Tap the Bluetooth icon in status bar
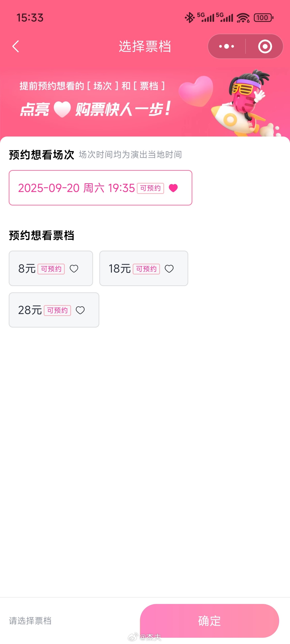This screenshot has height=644, width=290. pyautogui.click(x=189, y=18)
